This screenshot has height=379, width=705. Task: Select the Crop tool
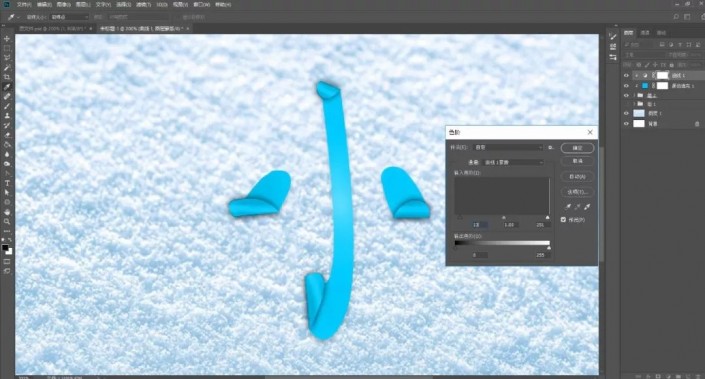pyautogui.click(x=7, y=77)
